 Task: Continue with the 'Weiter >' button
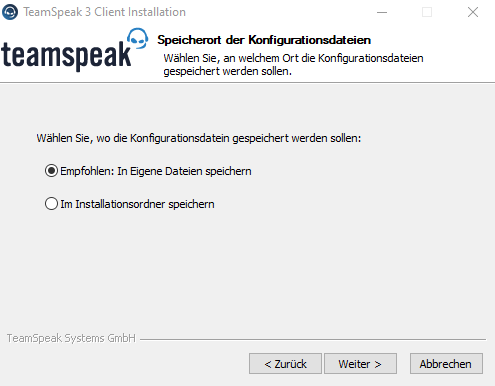[360, 364]
